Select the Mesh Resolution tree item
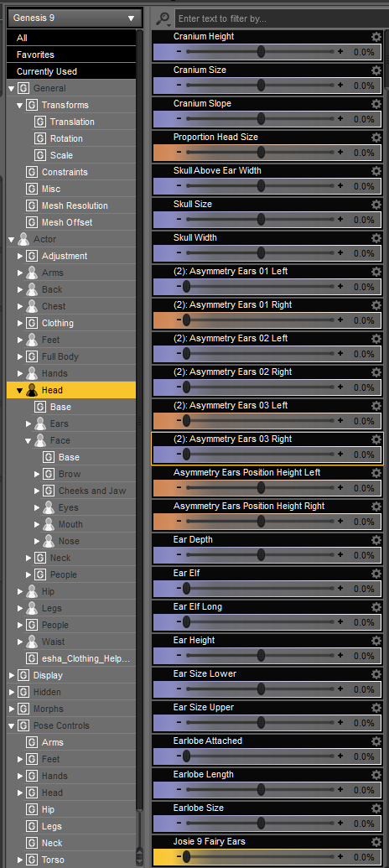 75,206
